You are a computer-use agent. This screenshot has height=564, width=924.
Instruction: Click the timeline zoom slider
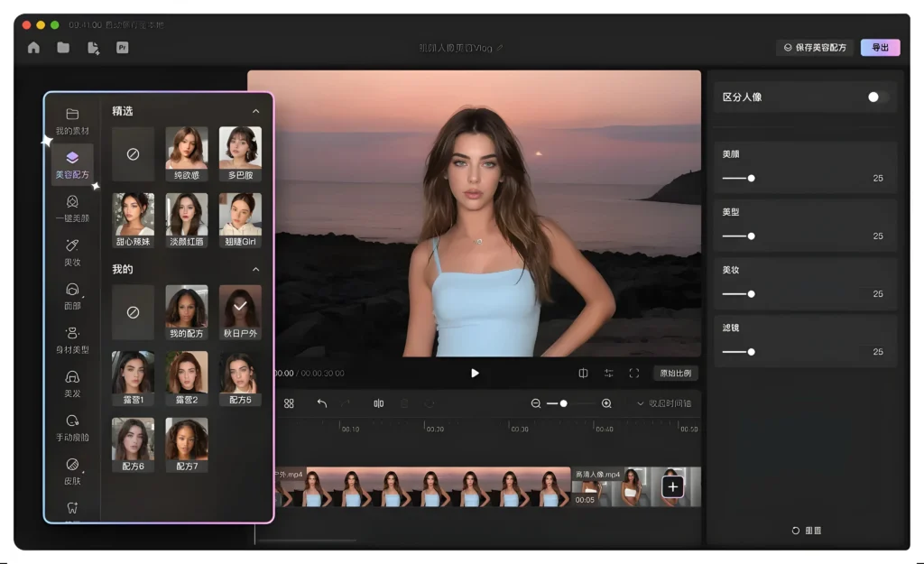pyautogui.click(x=566, y=403)
